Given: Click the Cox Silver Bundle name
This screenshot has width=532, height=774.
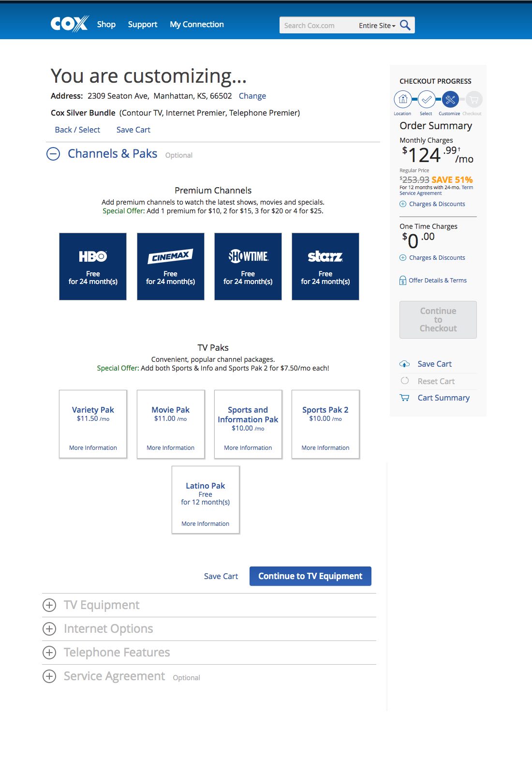Looking at the screenshot, I should pos(83,113).
